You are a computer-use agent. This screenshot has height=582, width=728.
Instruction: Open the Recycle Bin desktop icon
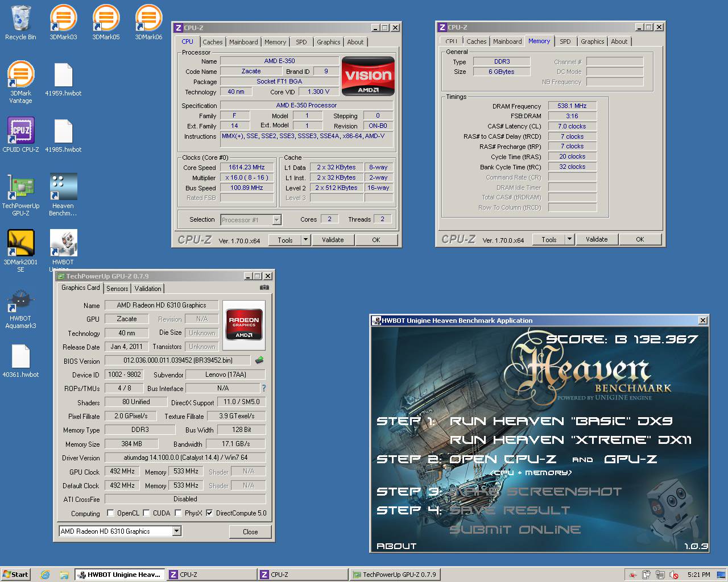pos(20,23)
